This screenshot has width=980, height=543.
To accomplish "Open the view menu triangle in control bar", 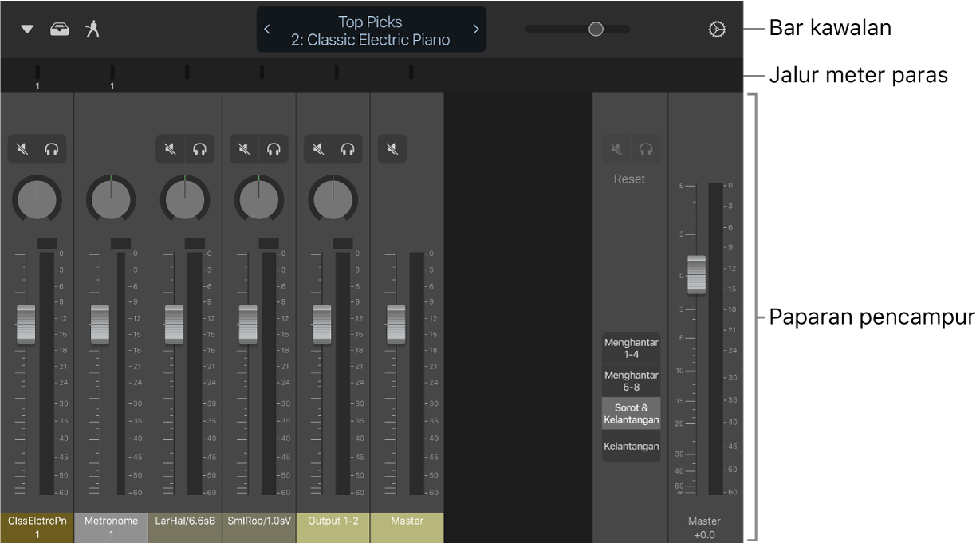I will pos(27,30).
